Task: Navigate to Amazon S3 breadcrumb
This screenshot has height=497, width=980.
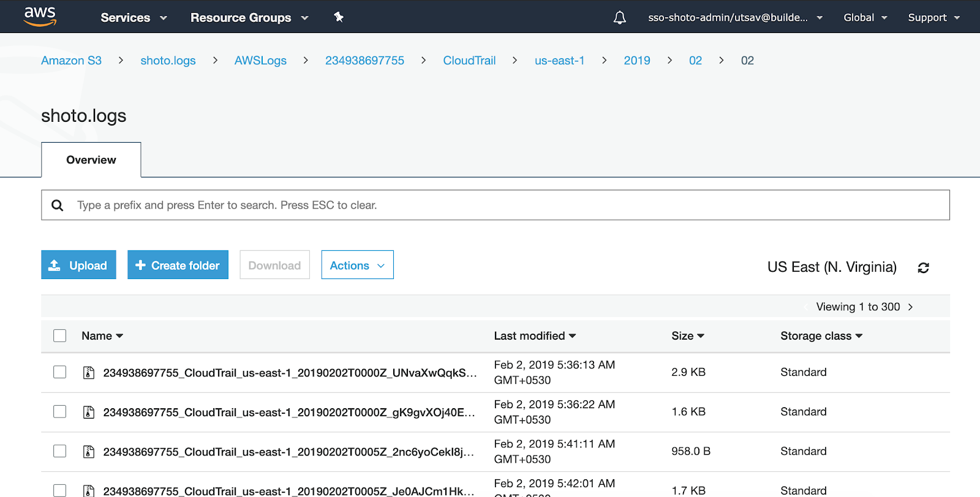Action: pos(71,61)
